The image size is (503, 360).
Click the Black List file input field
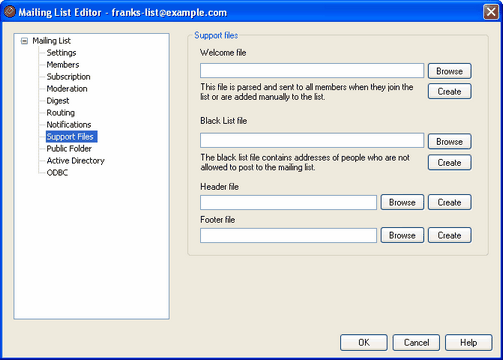click(312, 140)
